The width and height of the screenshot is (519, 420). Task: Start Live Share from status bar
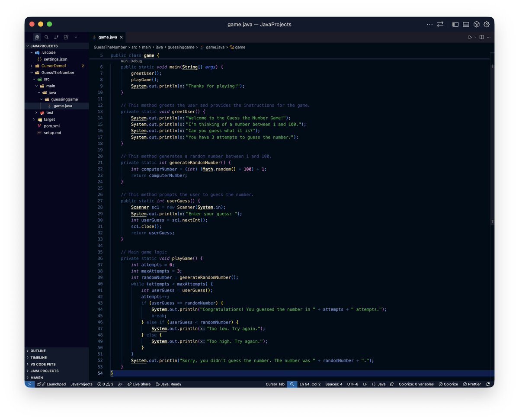click(x=139, y=384)
